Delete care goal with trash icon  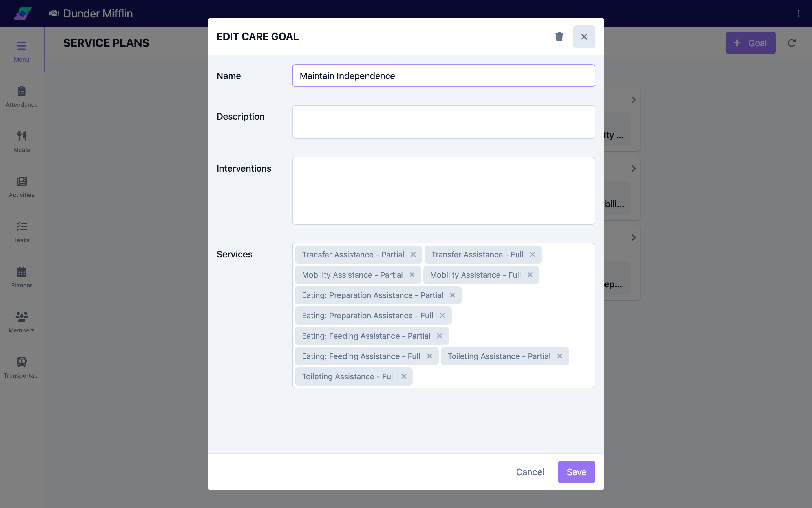point(559,37)
